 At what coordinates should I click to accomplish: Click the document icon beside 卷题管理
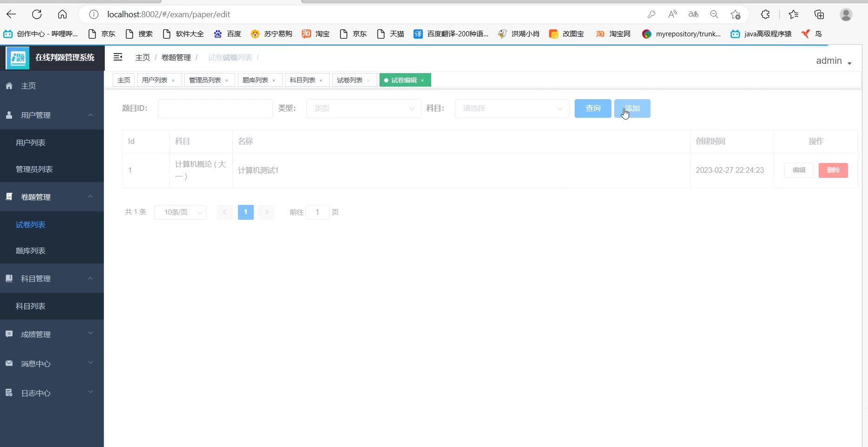(9, 196)
